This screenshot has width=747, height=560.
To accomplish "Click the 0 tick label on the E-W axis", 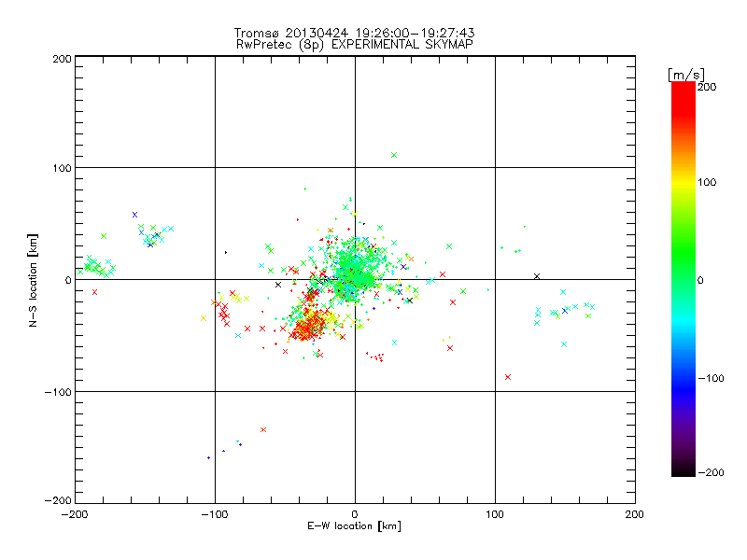I will tap(355, 514).
